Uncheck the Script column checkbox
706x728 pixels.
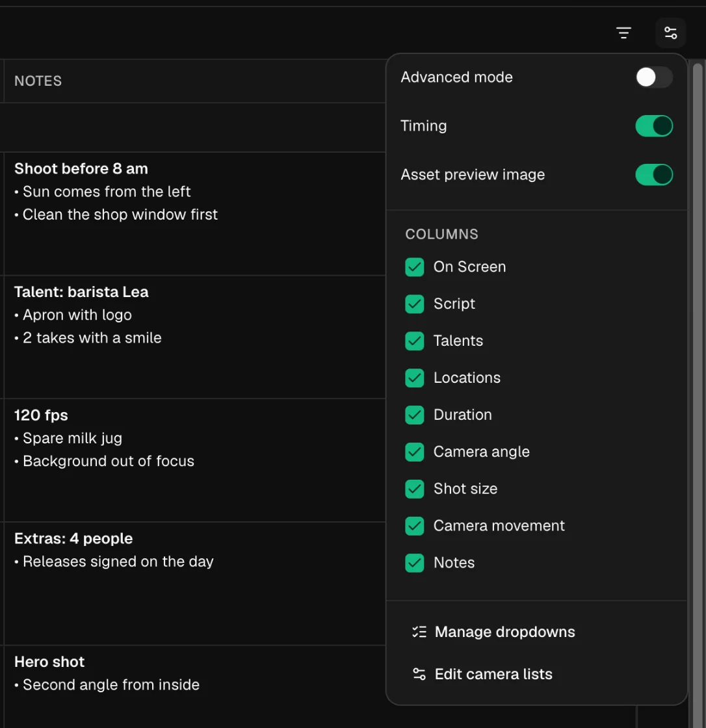(x=414, y=304)
